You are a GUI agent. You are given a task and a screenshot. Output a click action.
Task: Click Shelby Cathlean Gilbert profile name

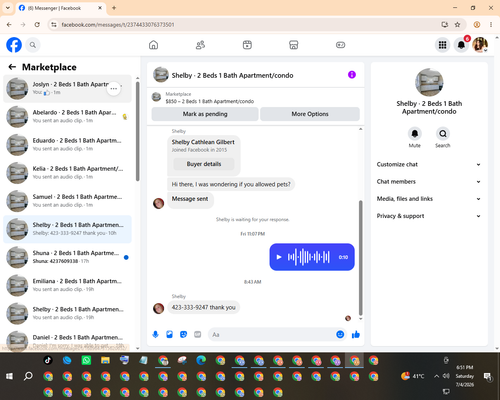click(203, 142)
